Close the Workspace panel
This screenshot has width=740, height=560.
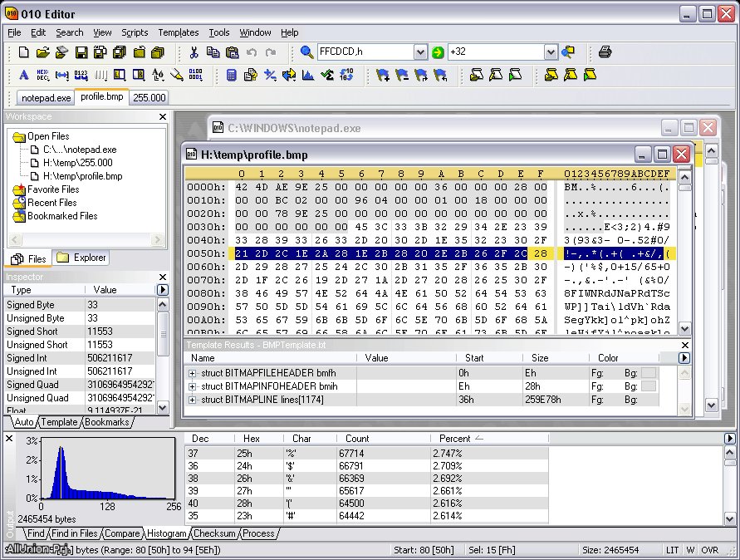pos(163,116)
